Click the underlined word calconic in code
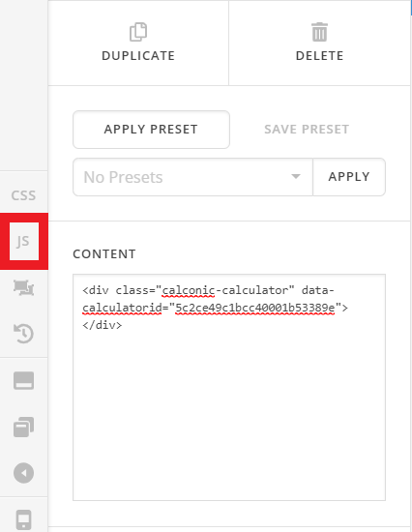 [189, 290]
